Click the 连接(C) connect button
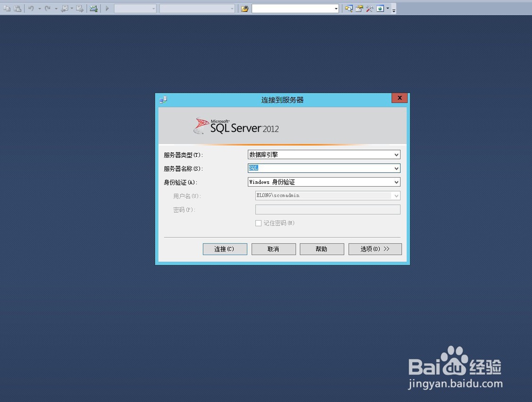Screen dimensions: 532x402 (225, 249)
